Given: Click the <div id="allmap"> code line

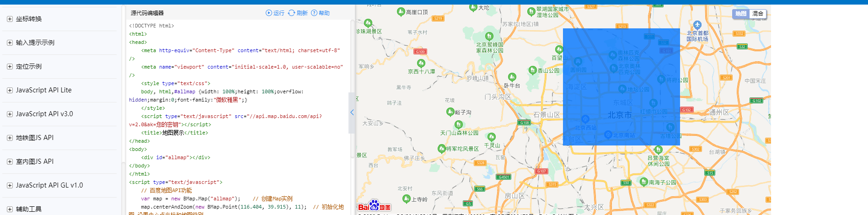Looking at the screenshot, I should [x=176, y=157].
